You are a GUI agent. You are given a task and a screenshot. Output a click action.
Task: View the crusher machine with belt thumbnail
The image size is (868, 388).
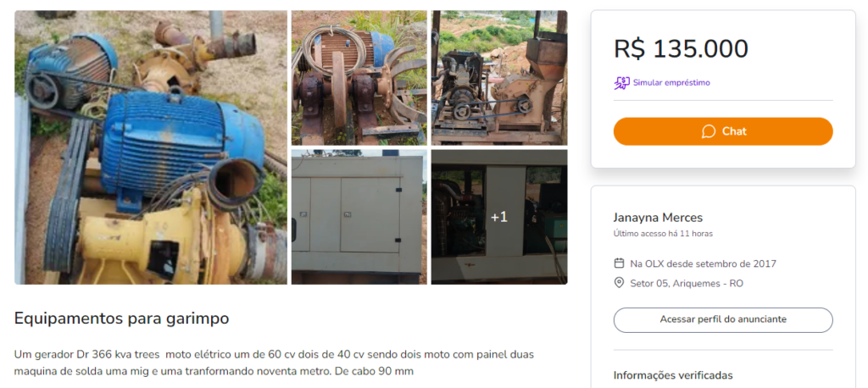[499, 78]
